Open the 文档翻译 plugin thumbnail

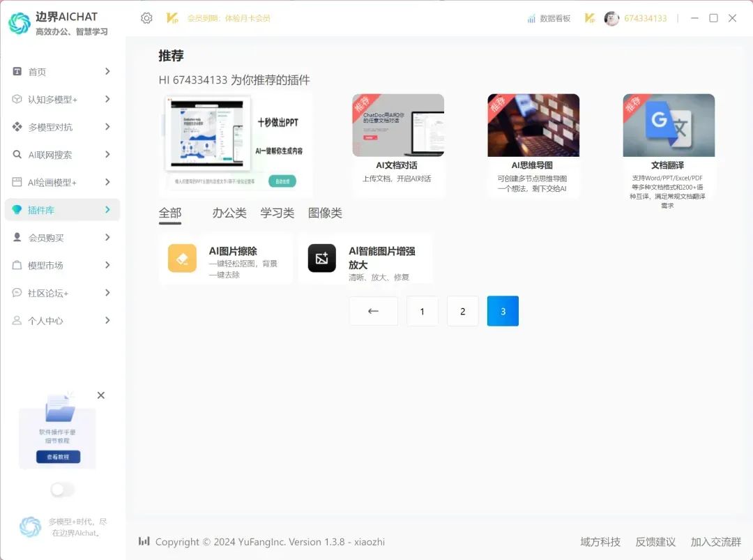(x=668, y=126)
